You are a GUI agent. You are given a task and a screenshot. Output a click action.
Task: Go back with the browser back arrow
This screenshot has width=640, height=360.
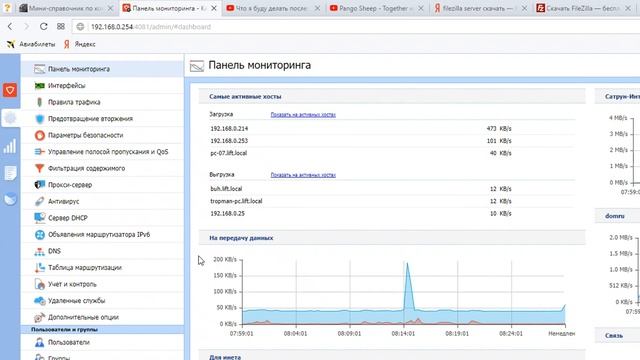pos(10,27)
